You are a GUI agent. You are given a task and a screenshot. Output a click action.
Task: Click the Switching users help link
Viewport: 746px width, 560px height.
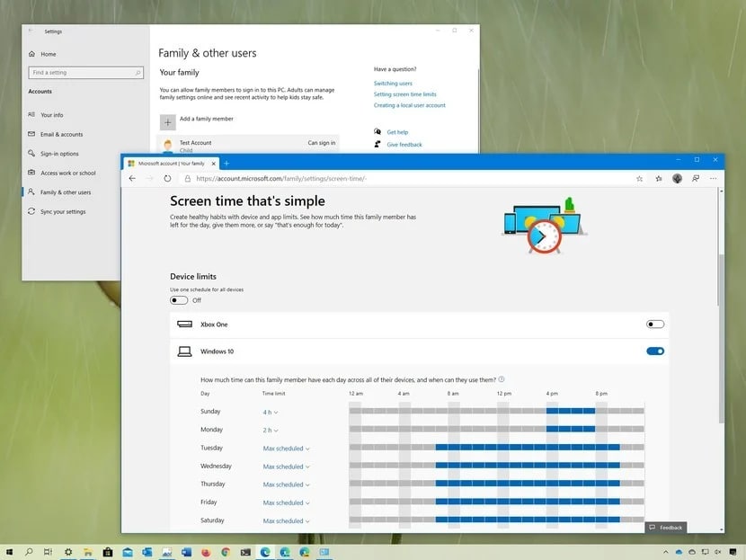[x=393, y=84]
